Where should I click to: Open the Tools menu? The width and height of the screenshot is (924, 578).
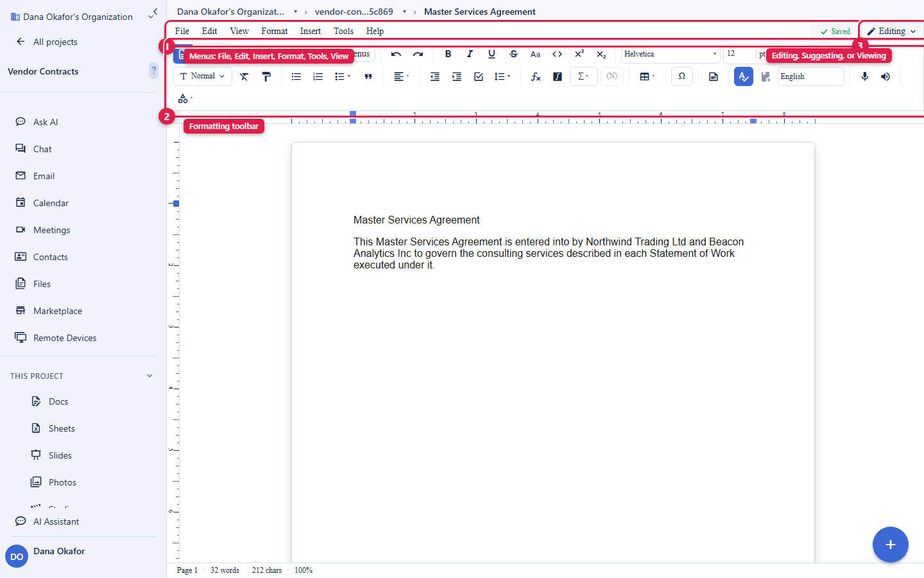pos(343,31)
